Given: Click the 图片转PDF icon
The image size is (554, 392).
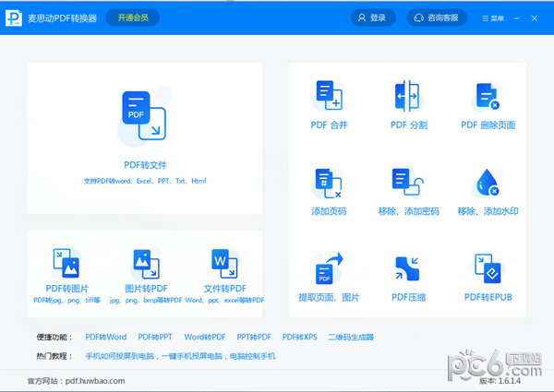Looking at the screenshot, I should tap(146, 264).
